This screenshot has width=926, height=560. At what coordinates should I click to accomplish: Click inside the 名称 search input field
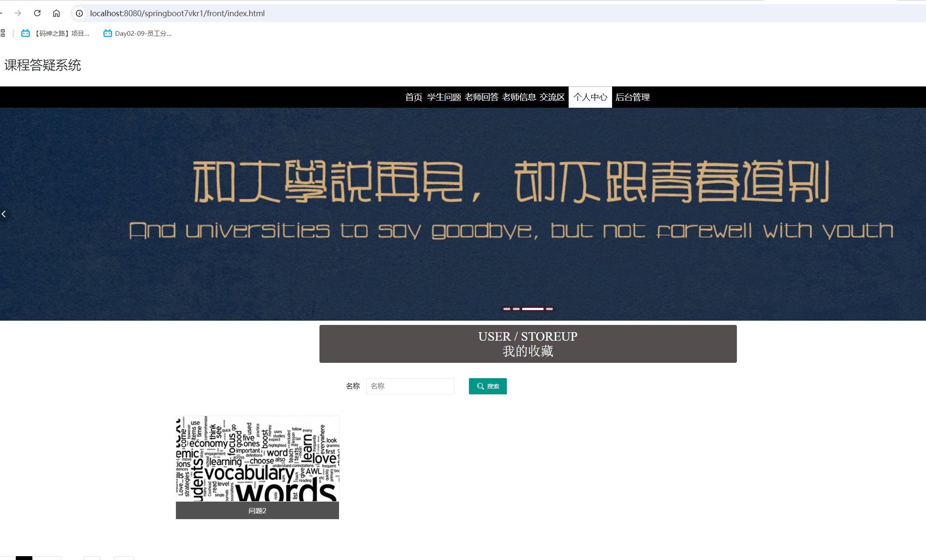pyautogui.click(x=410, y=386)
